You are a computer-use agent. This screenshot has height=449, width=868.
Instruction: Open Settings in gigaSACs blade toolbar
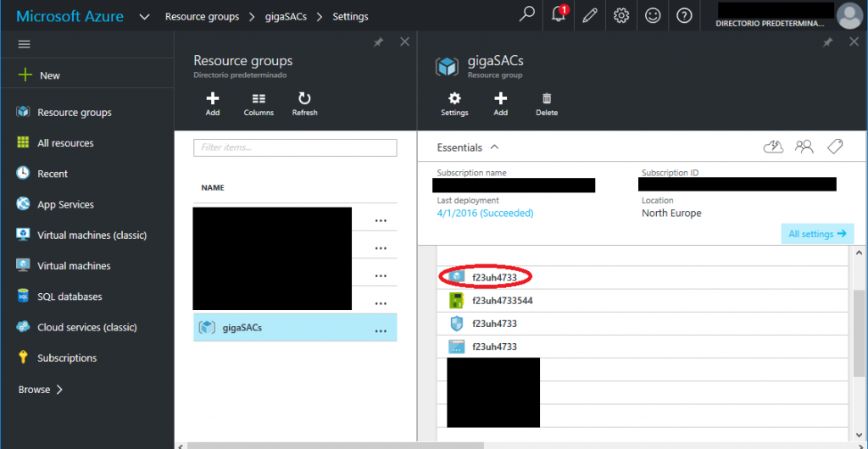click(454, 104)
